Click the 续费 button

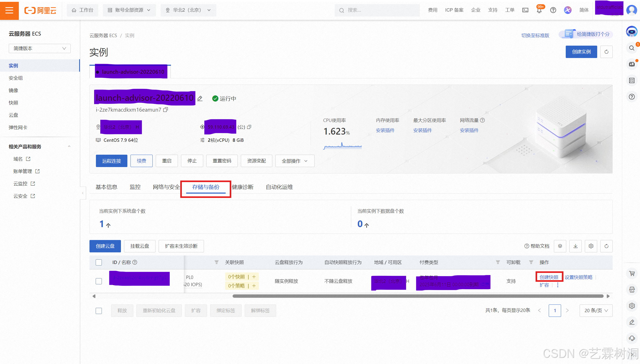pyautogui.click(x=142, y=161)
